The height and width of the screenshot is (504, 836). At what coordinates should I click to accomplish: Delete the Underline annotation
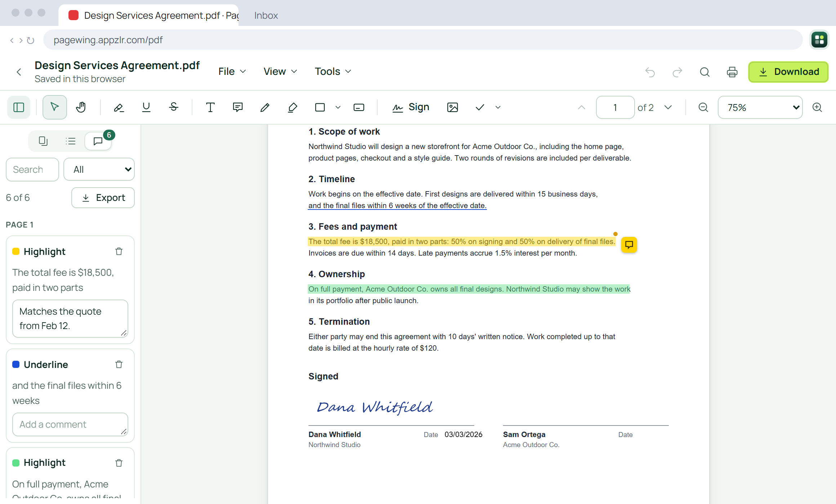(x=119, y=364)
